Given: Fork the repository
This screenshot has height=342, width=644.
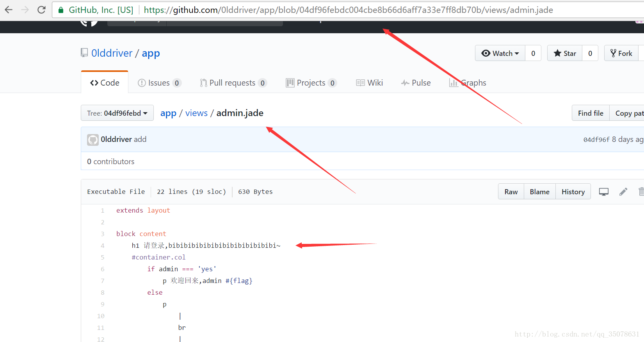Looking at the screenshot, I should (621, 53).
